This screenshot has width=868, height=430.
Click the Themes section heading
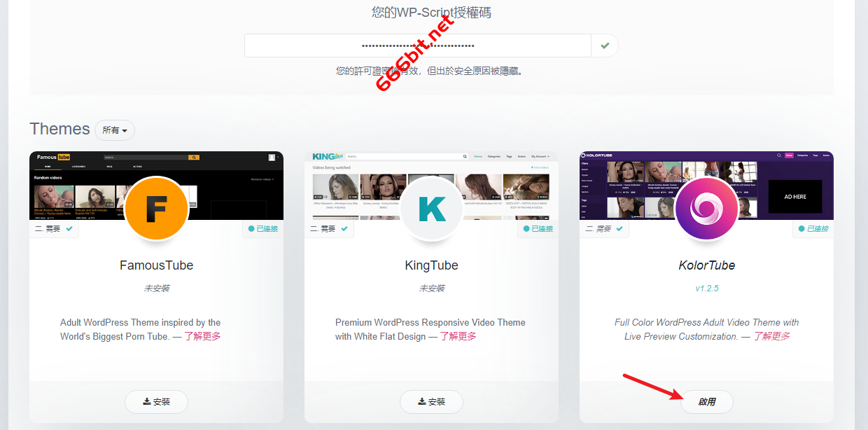(x=59, y=129)
